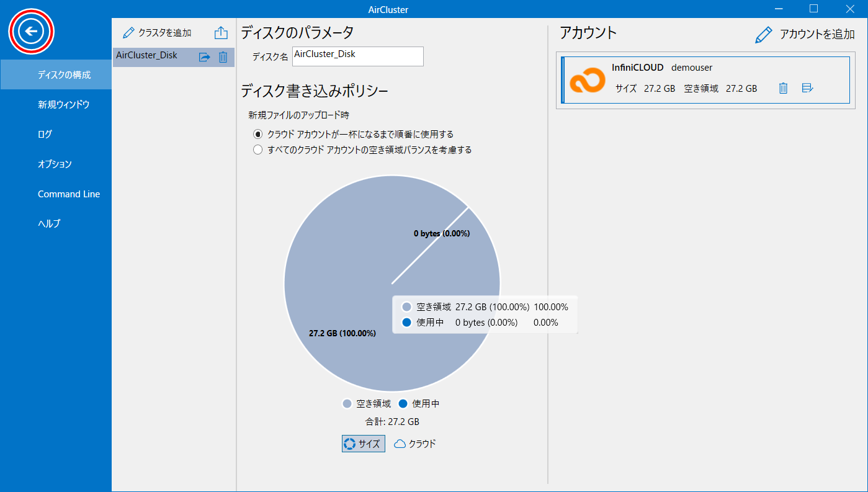The width and height of the screenshot is (868, 492).
Task: Switch chart to サイズ view
Action: [364, 444]
